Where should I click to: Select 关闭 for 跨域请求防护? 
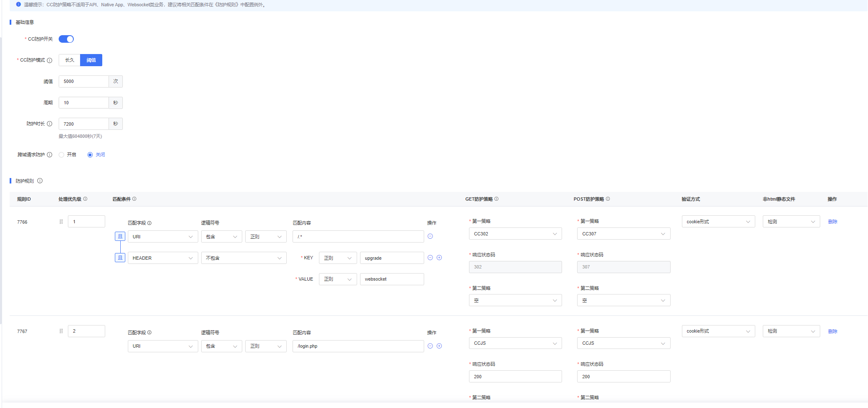coord(90,155)
